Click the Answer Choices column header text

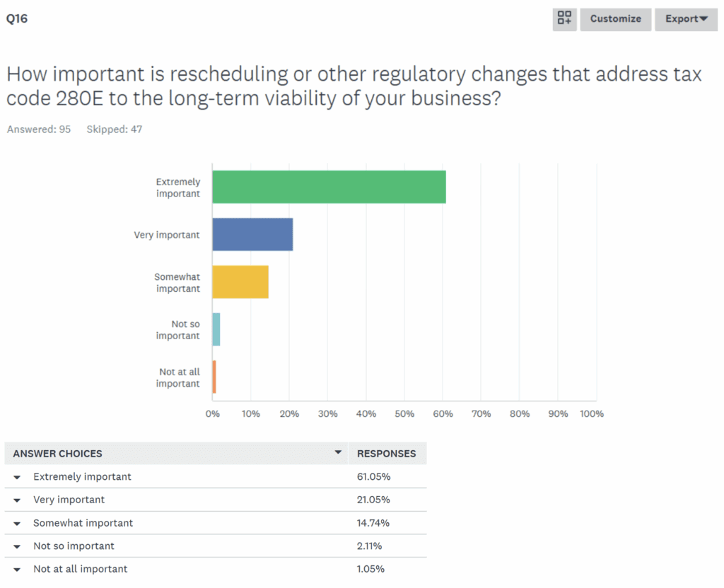(57, 454)
